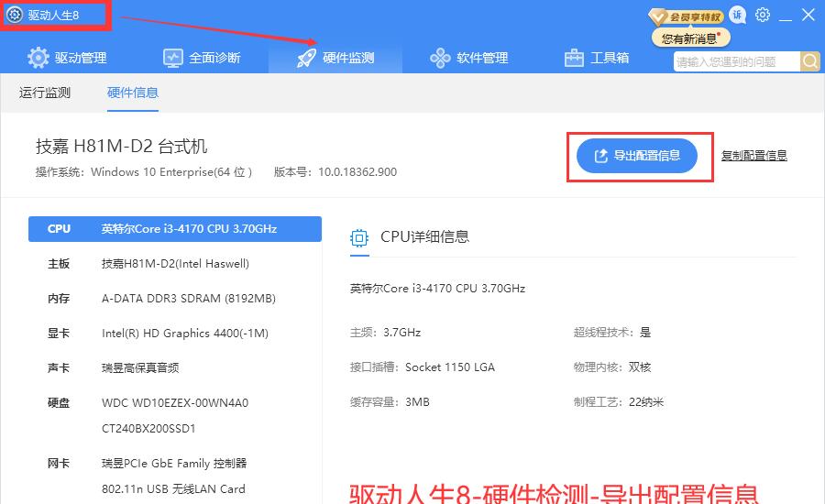
Task: Open the 会员享特权 VIP badge
Action: 686,16
